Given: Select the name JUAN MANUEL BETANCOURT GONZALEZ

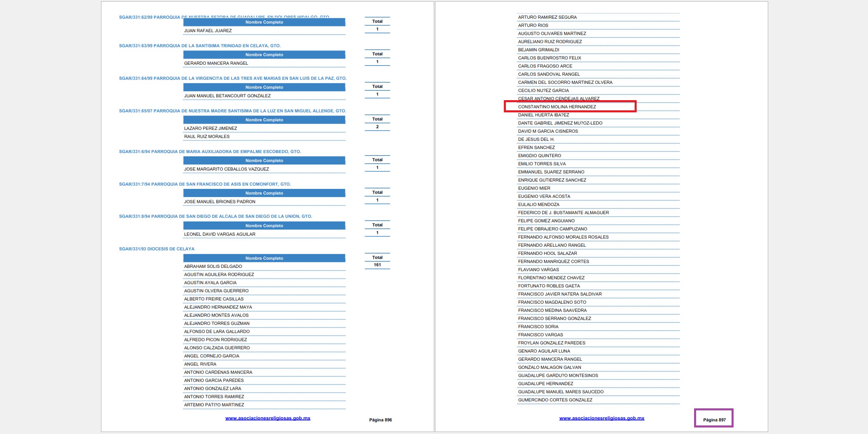Looking at the screenshot, I should pyautogui.click(x=227, y=96).
